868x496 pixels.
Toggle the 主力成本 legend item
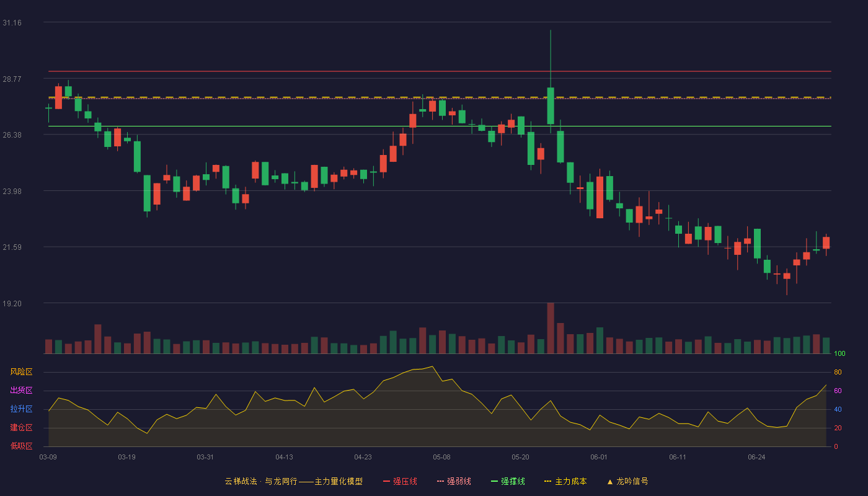[565, 481]
